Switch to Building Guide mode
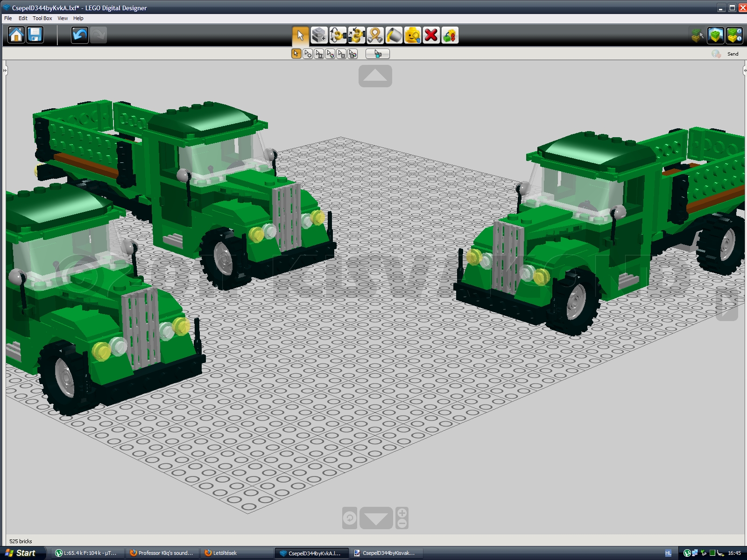 [x=734, y=35]
